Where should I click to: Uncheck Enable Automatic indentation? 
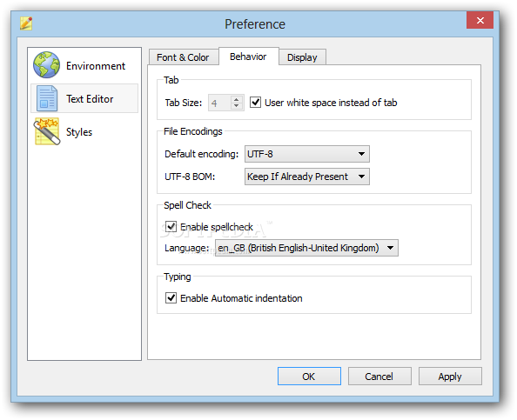[x=171, y=297]
